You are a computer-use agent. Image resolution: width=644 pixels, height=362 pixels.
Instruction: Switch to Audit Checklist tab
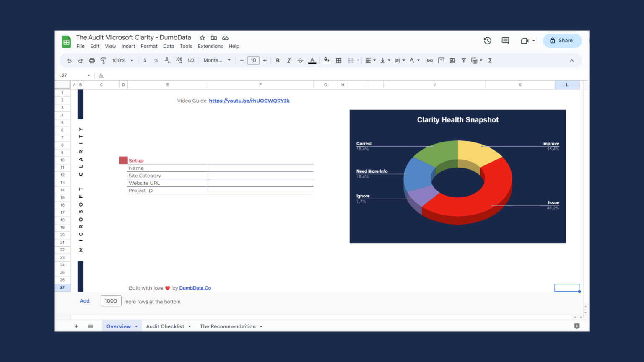coord(165,326)
